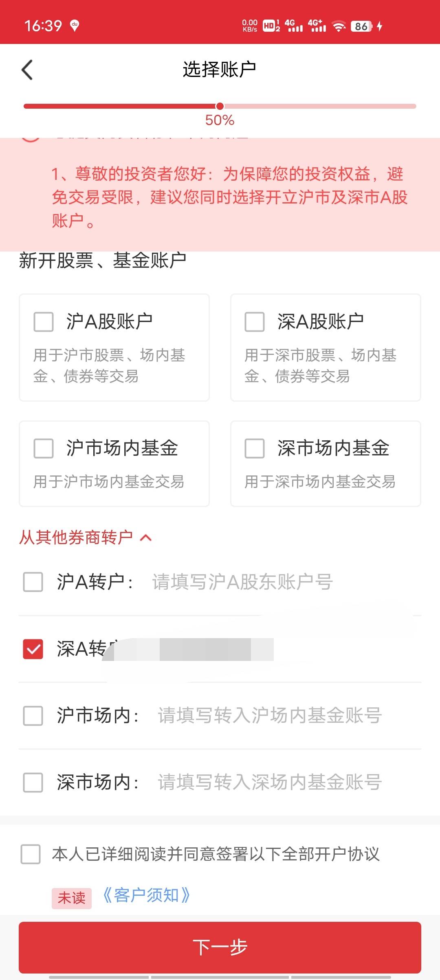Select the 沪市场内基金 checkbox
The width and height of the screenshot is (440, 980).
(44, 448)
